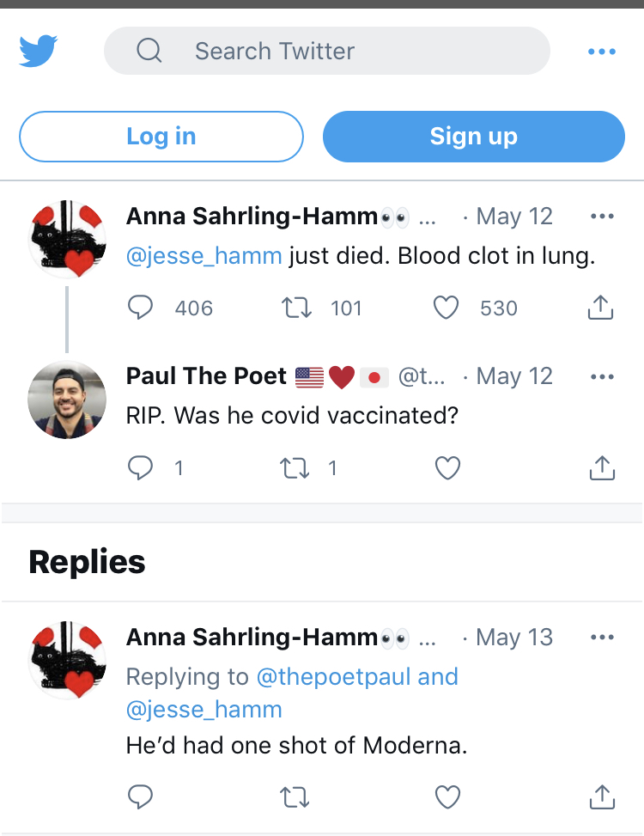Screen dimensions: 644x836
Task: Open more options on Paul The Poet's tweet
Action: (x=603, y=376)
